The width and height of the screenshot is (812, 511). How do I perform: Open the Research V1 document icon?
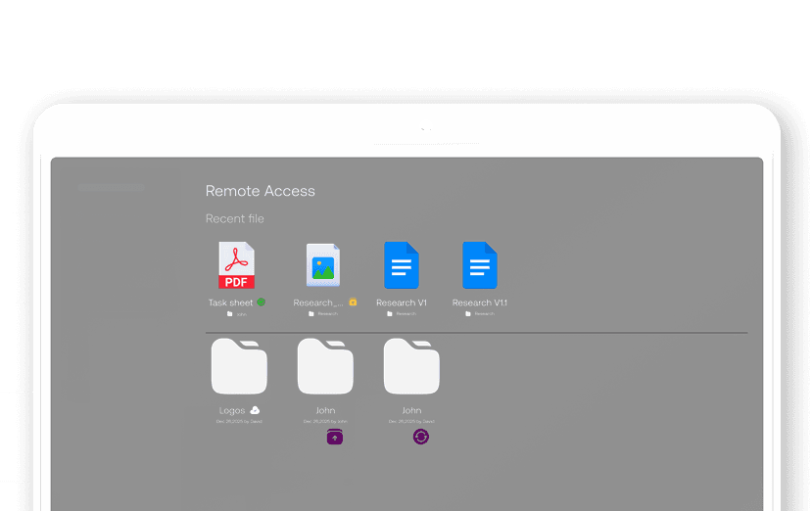402,265
